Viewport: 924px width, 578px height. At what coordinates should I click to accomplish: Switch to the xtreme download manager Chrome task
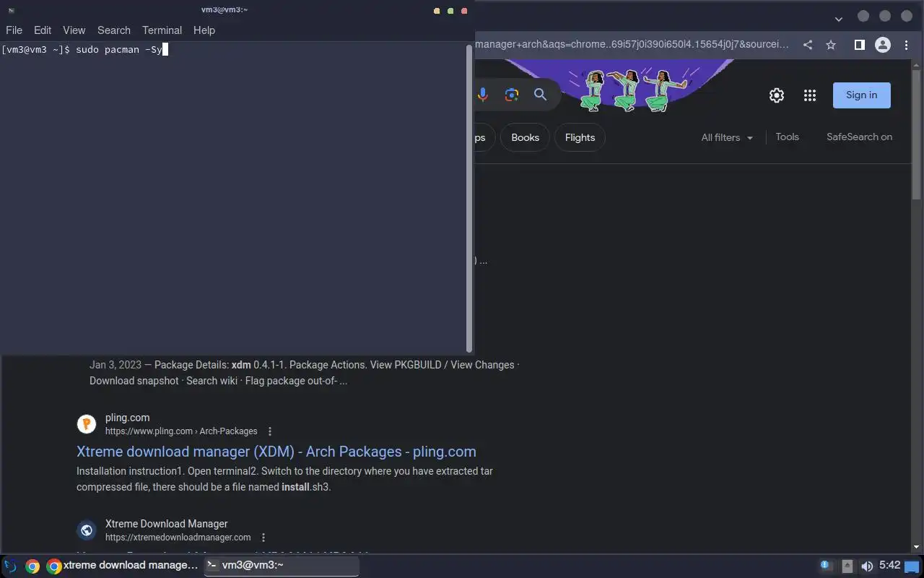coord(123,566)
